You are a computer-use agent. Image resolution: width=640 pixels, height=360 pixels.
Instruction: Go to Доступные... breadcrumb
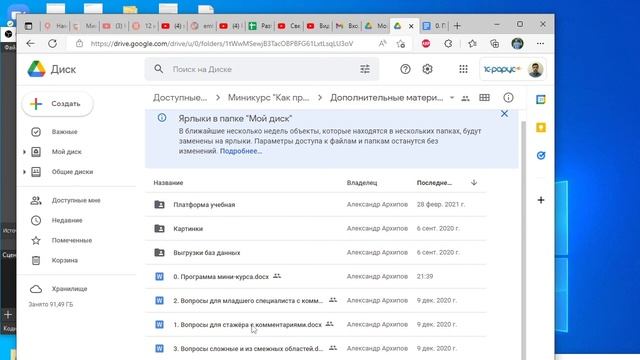pos(180,98)
